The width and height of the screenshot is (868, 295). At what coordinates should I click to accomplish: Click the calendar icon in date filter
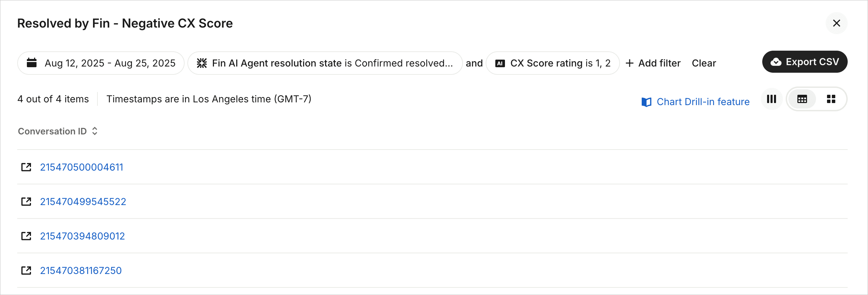(x=32, y=63)
